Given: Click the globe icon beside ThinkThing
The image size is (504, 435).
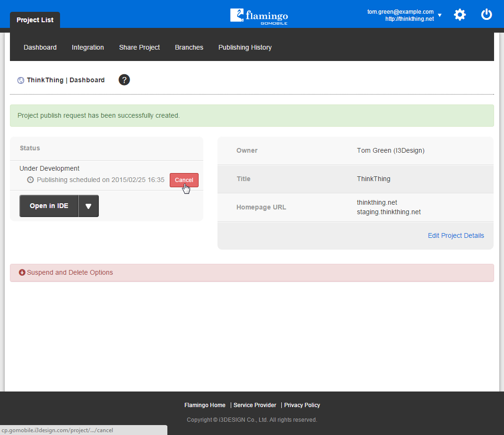Looking at the screenshot, I should tap(21, 80).
